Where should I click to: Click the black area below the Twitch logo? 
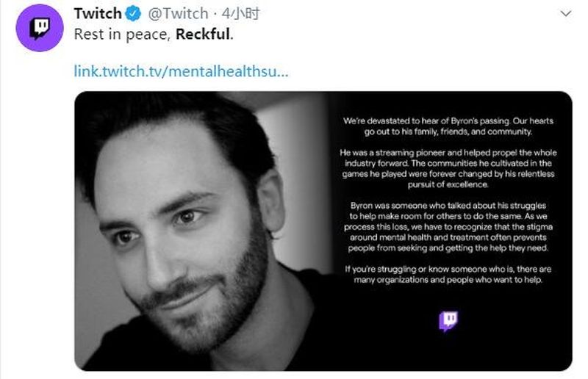coord(448,352)
